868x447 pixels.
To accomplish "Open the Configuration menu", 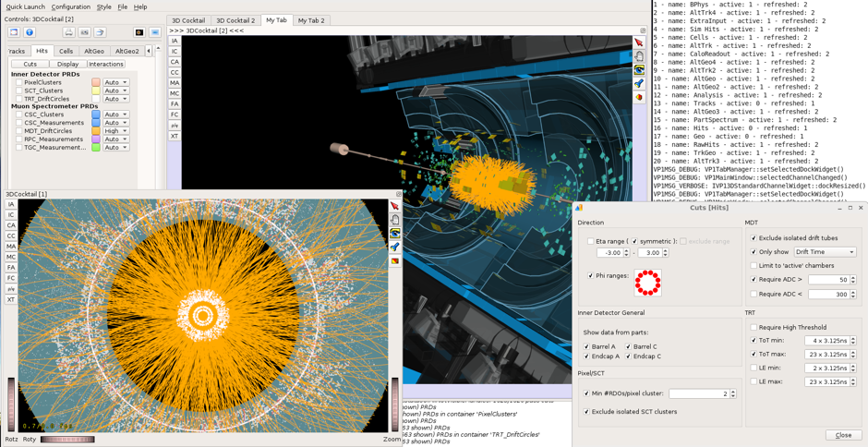I will pyautogui.click(x=71, y=6).
